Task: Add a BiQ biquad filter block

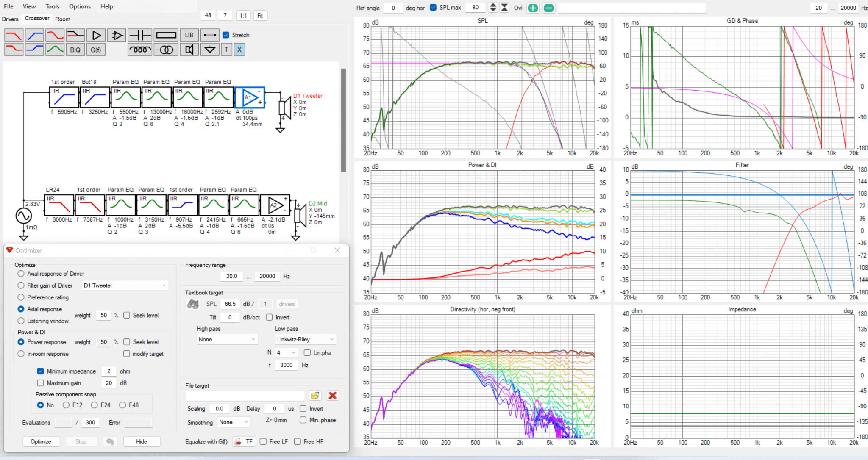Action: [75, 50]
